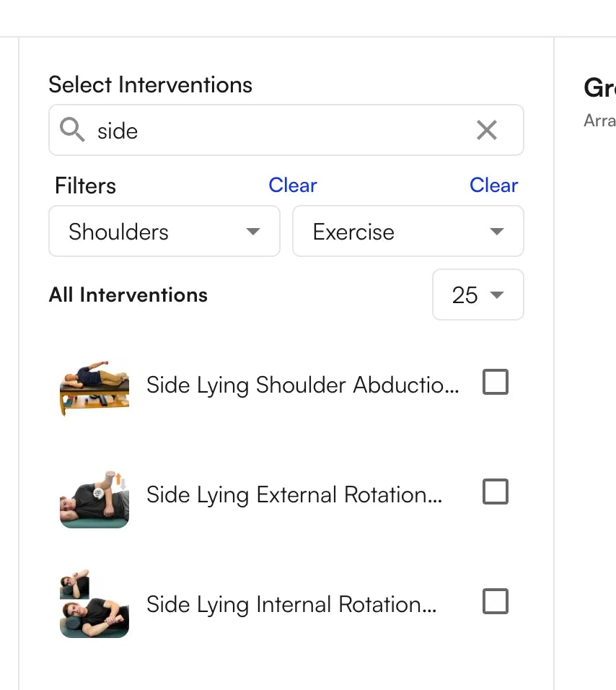Clear the search field using the X icon

click(x=487, y=130)
